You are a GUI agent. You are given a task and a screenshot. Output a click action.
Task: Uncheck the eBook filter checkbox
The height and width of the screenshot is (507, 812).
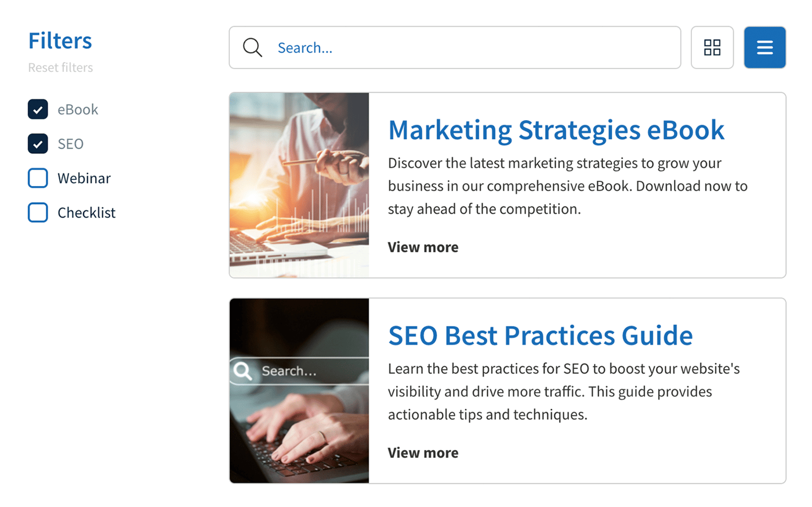tap(38, 109)
